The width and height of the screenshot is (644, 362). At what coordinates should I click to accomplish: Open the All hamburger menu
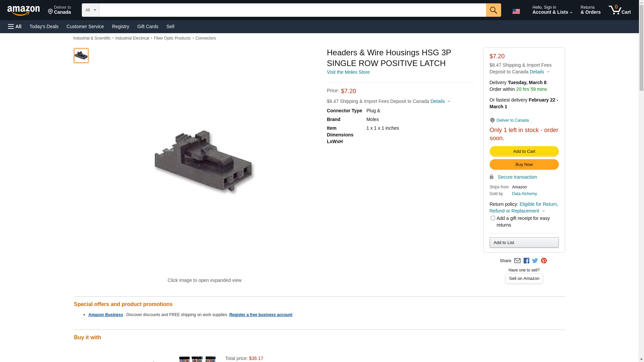15,26
